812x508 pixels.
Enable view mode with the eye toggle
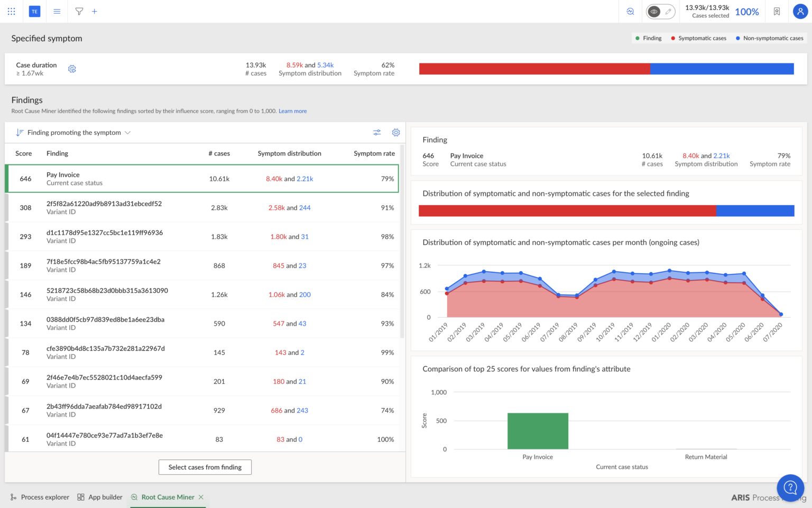coord(653,11)
